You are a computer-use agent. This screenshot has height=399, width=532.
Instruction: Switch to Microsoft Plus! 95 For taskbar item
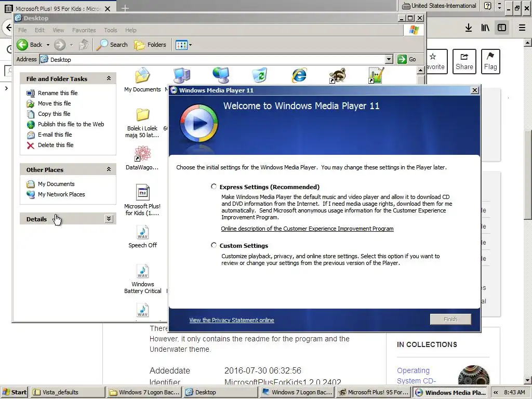click(374, 392)
